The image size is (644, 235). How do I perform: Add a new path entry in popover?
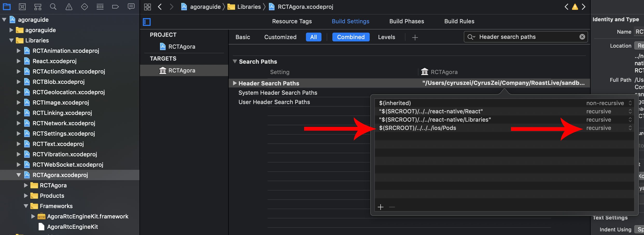pos(381,207)
